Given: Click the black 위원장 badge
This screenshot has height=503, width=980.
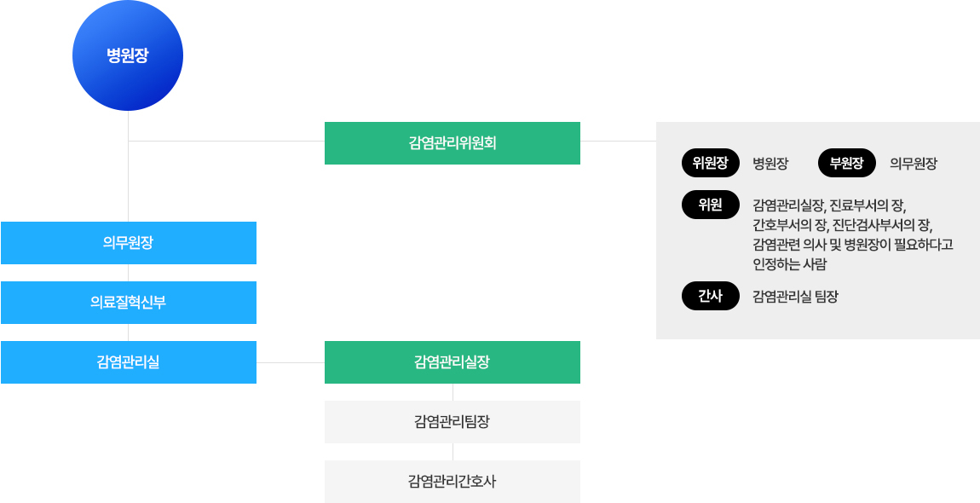Looking at the screenshot, I should click(711, 164).
